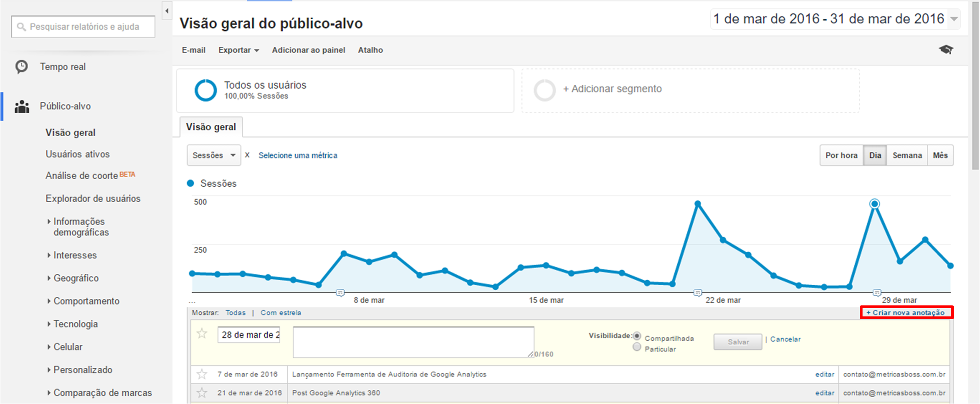The width and height of the screenshot is (980, 404).
Task: Star the new annotation being created
Action: [x=202, y=334]
